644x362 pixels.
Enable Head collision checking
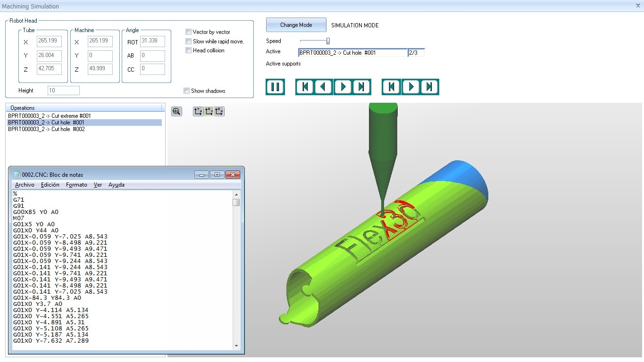tap(189, 50)
